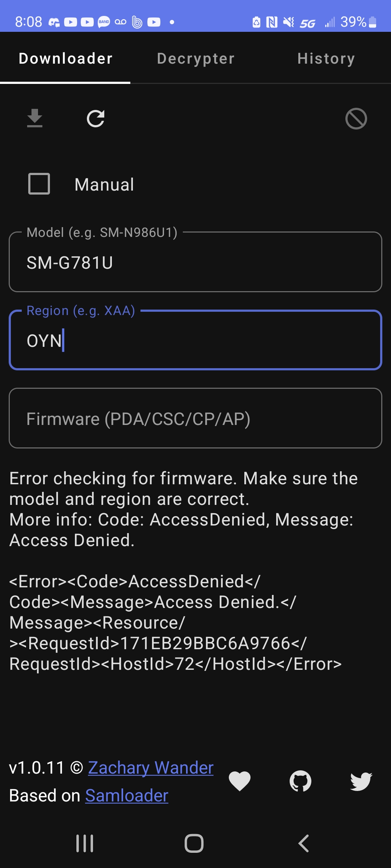391x868 pixels.
Task: Tap the recent apps navigation button
Action: point(84,843)
